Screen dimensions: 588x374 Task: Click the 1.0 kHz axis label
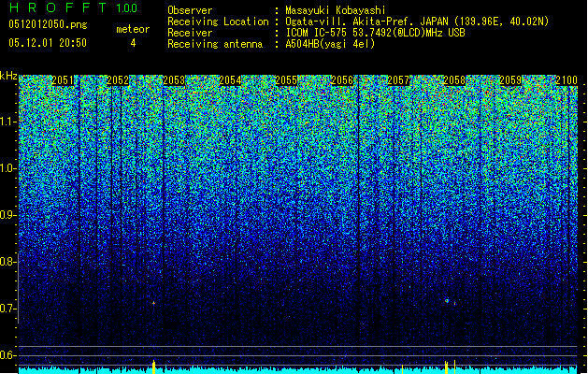coord(8,168)
